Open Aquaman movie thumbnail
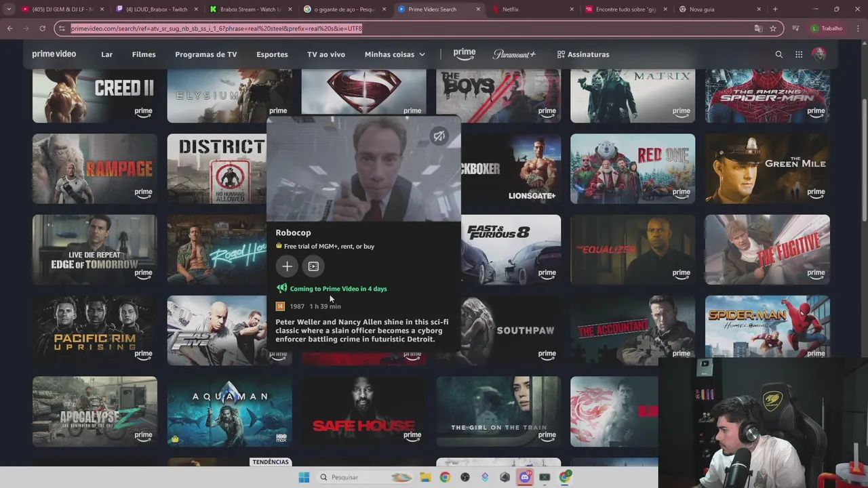Screen dimensions: 868x488 229,411
